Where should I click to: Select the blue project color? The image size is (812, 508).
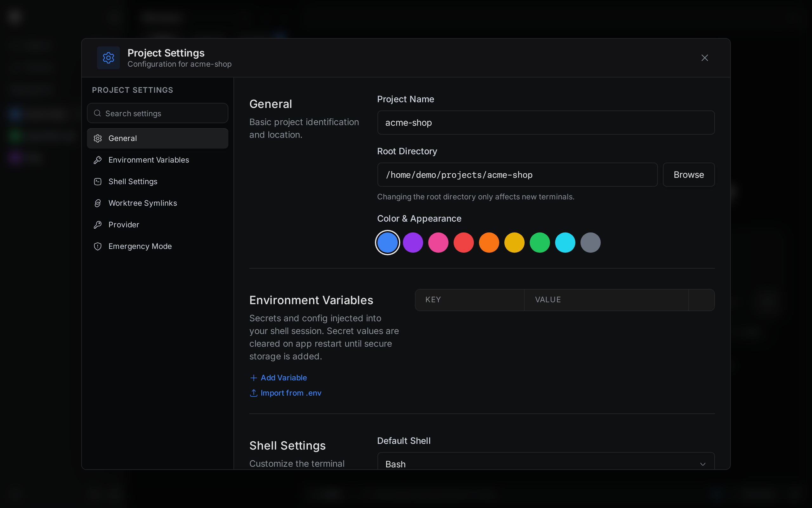click(x=388, y=243)
